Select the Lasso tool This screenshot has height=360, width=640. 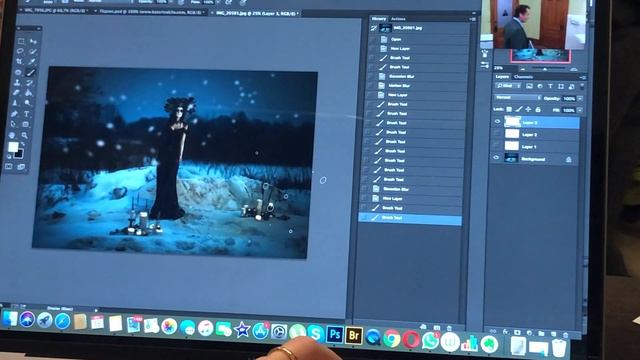pyautogui.click(x=20, y=51)
